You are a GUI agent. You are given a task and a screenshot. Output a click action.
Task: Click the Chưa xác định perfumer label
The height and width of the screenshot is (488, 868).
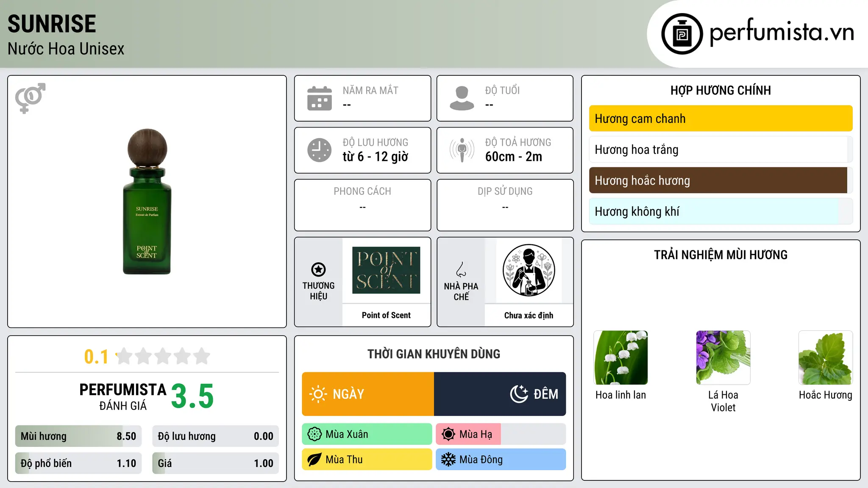[529, 315]
